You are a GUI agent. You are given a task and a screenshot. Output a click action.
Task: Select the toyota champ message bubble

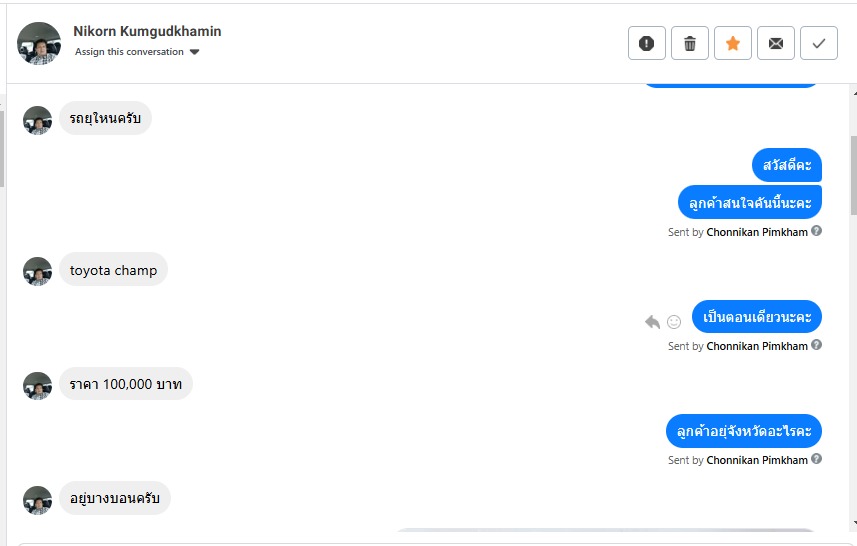[113, 270]
